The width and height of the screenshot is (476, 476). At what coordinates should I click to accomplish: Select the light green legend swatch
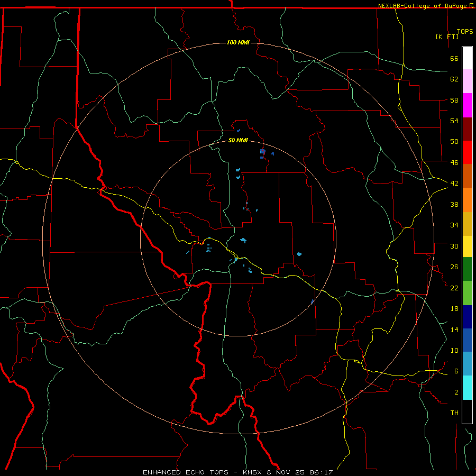point(467,293)
